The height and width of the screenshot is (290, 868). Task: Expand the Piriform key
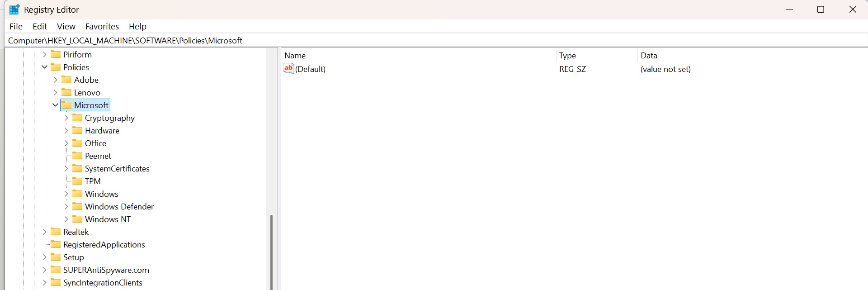44,54
